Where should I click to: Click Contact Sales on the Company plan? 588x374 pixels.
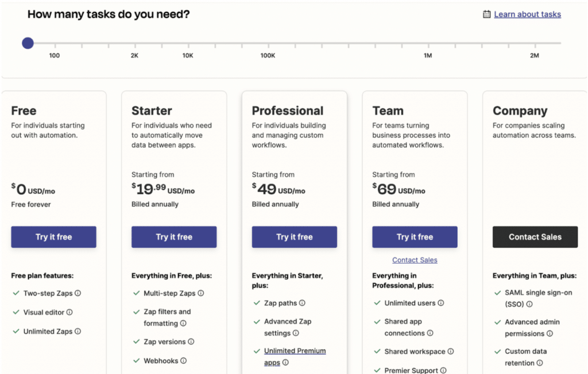click(535, 237)
